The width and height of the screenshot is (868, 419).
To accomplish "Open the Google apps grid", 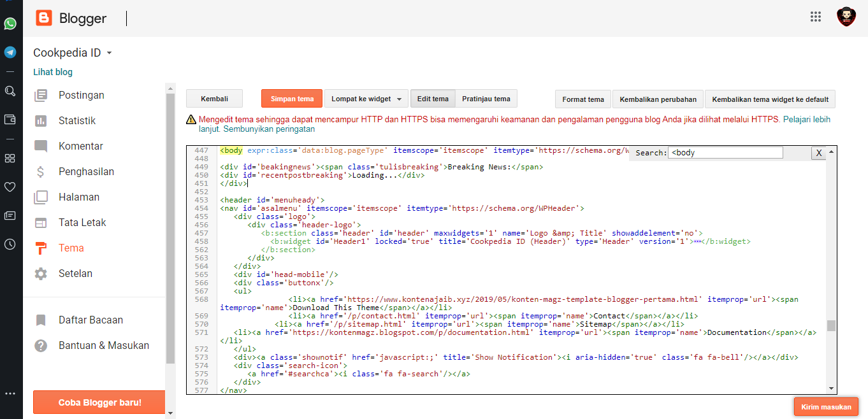I will [x=816, y=17].
